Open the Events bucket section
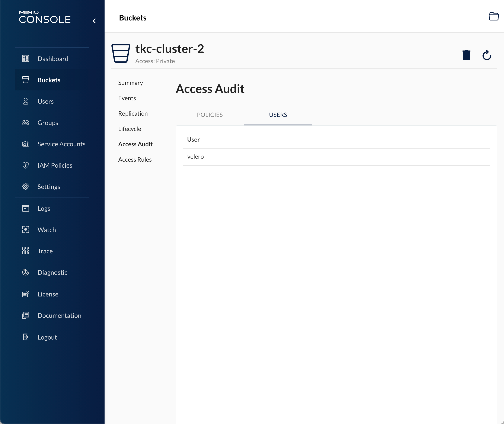The width and height of the screenshot is (504, 424). click(127, 98)
